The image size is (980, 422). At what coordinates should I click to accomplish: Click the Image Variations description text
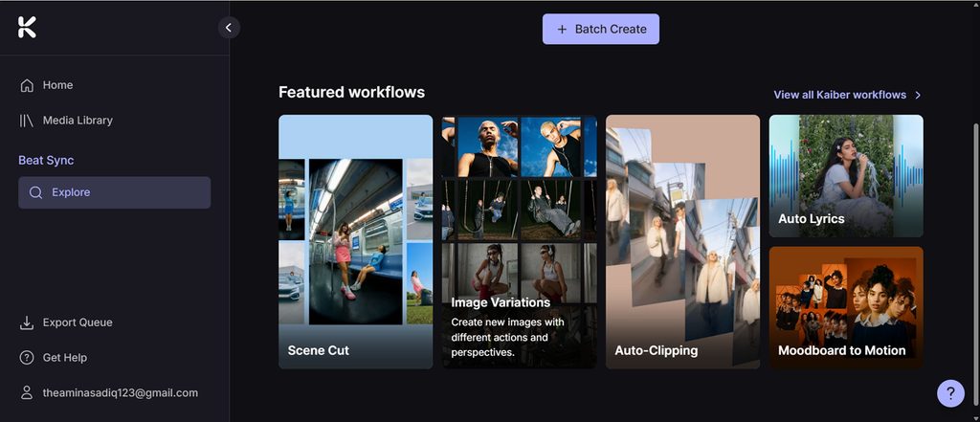point(507,337)
